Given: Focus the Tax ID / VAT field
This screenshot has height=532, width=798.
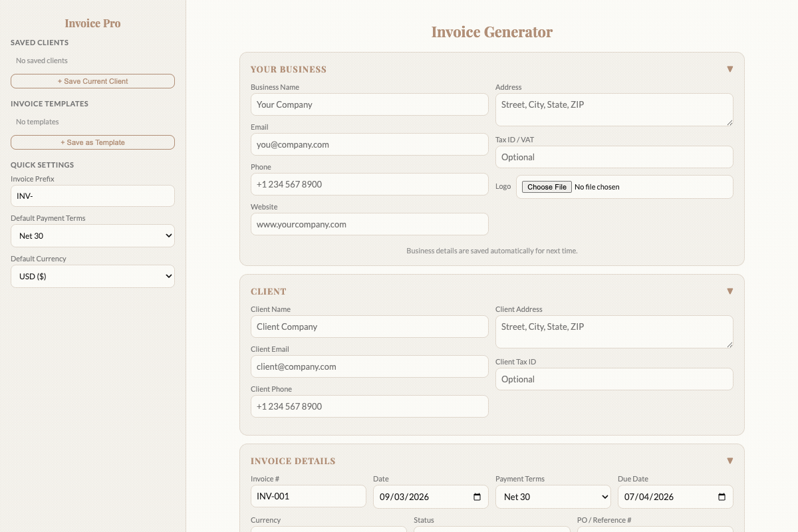Looking at the screenshot, I should point(614,157).
